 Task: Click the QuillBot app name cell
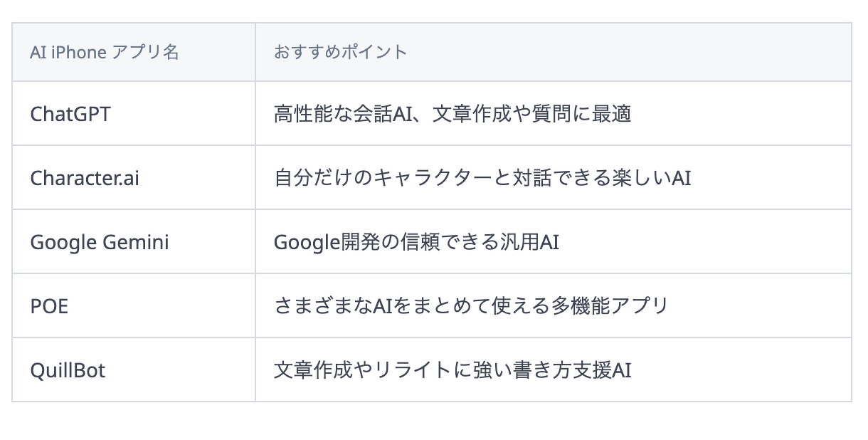(x=134, y=370)
